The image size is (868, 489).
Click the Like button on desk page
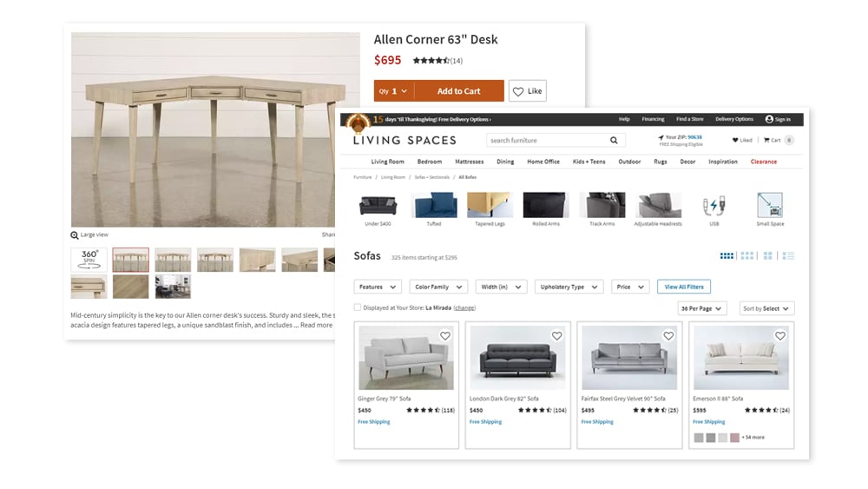coord(528,91)
